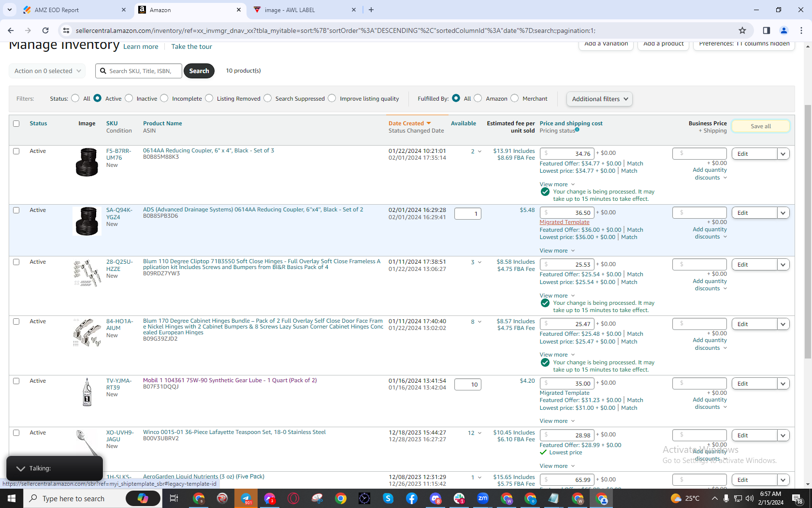The image size is (812, 508).
Task: Click the Search SKU, Title, ISBN field
Action: click(x=139, y=71)
